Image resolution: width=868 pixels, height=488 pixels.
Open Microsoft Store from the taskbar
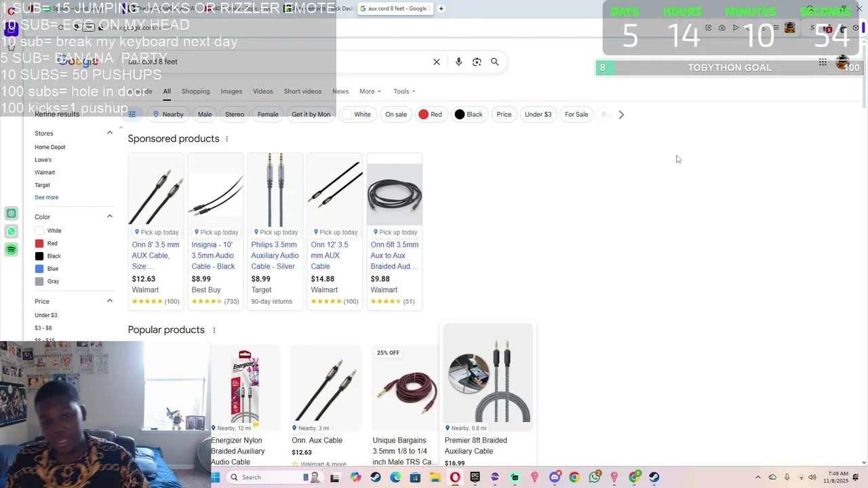click(x=415, y=477)
